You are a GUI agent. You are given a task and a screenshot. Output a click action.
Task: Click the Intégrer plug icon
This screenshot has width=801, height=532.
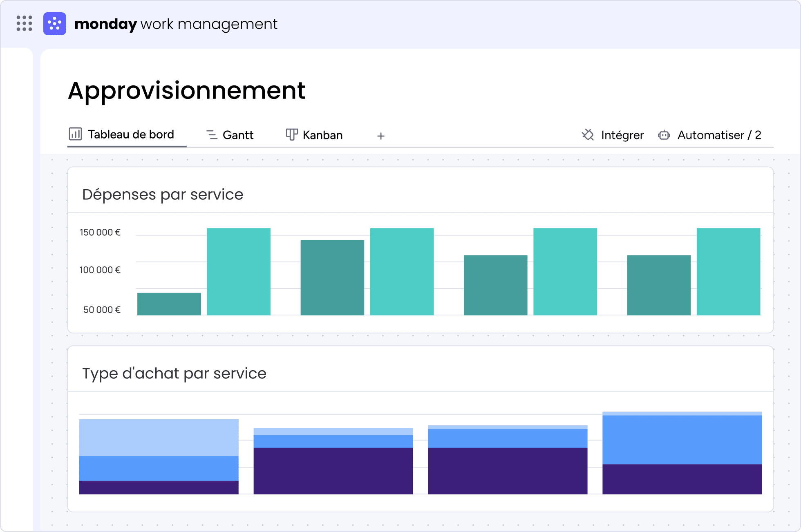click(588, 135)
